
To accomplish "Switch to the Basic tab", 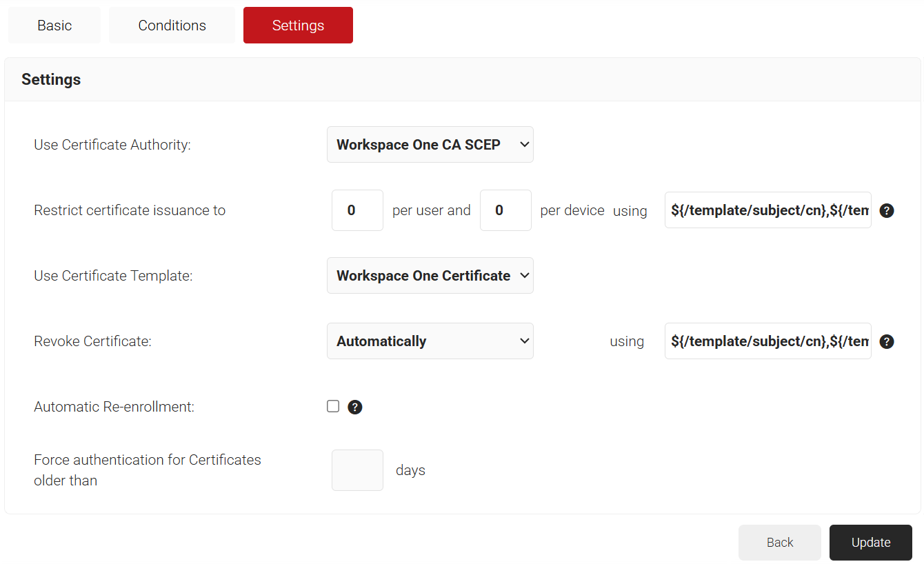I will (x=54, y=26).
